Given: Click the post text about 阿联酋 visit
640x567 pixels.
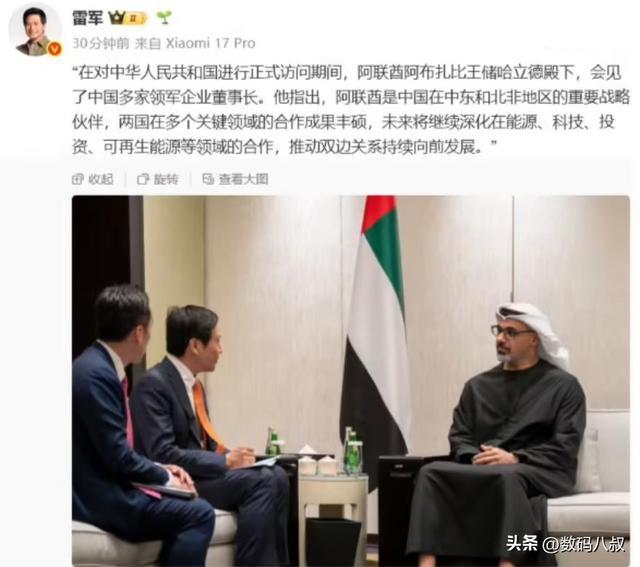Looking at the screenshot, I should (x=351, y=109).
